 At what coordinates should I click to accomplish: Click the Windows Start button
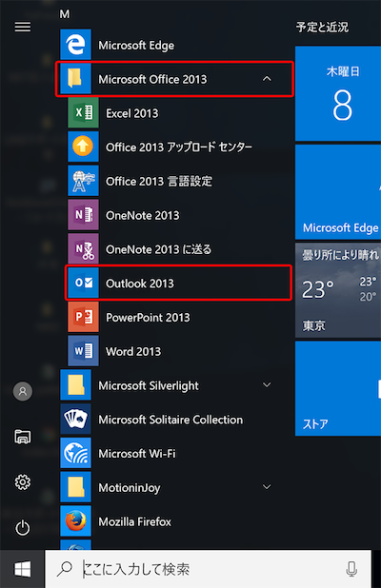tap(23, 569)
